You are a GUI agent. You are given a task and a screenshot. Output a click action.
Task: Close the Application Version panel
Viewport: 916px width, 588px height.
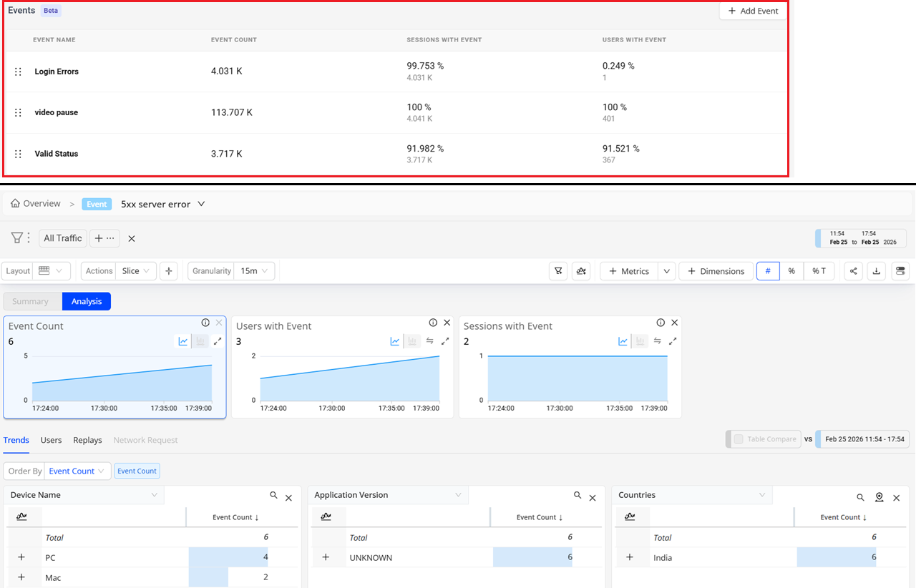point(593,498)
